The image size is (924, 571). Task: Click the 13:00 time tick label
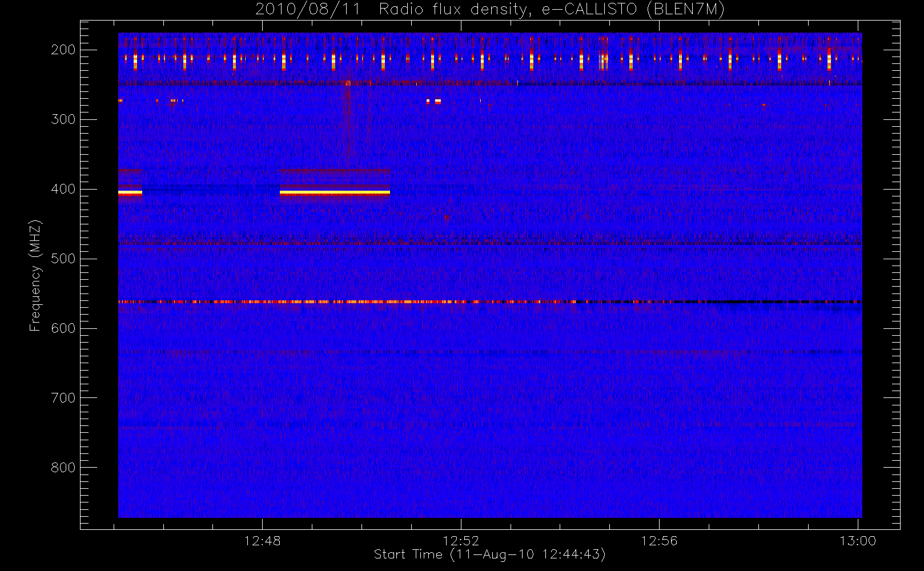[x=858, y=541]
